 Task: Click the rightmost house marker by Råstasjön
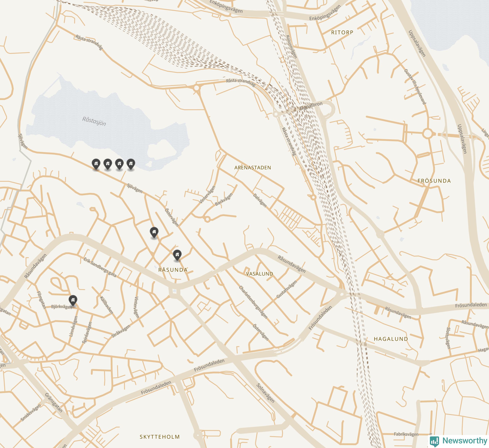[131, 164]
